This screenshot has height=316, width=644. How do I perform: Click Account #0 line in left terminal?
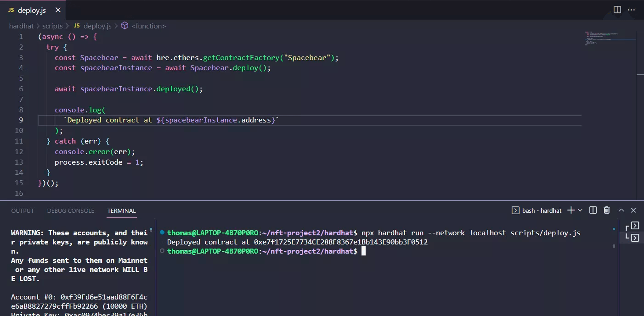pyautogui.click(x=79, y=302)
